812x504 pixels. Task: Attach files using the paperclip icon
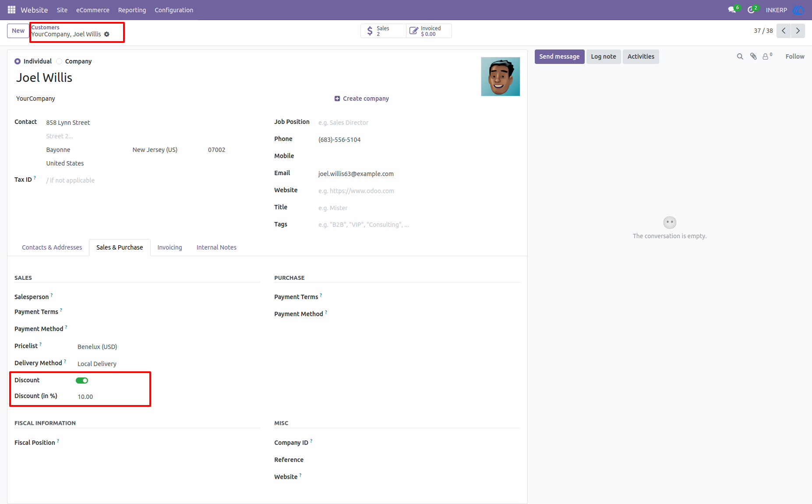pyautogui.click(x=753, y=56)
